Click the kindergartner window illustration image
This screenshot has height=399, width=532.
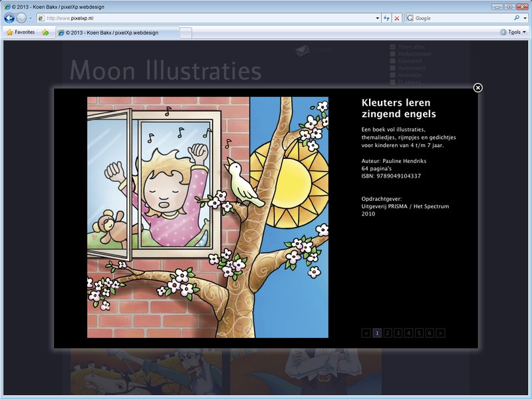207,217
